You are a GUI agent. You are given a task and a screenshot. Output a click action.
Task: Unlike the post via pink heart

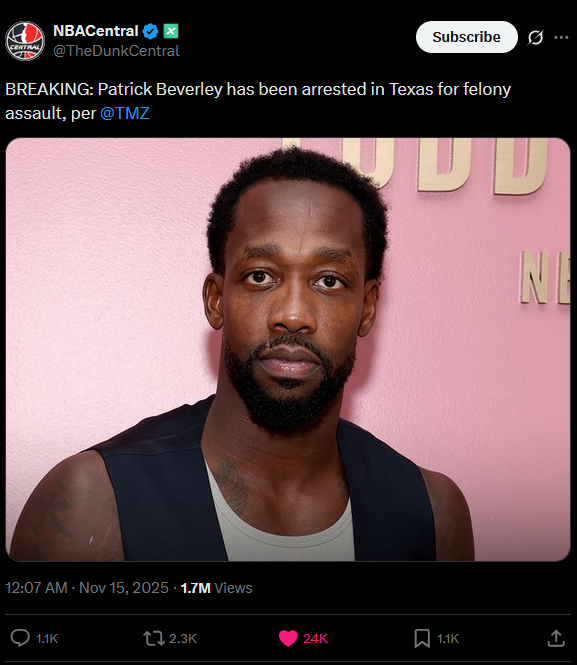(x=288, y=638)
